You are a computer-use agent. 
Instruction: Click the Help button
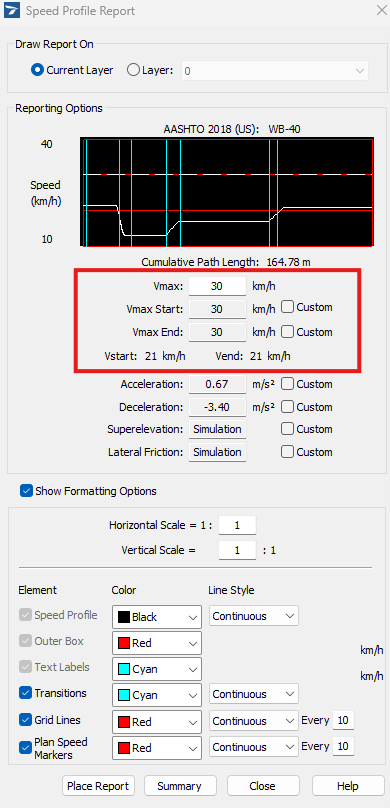(348, 786)
